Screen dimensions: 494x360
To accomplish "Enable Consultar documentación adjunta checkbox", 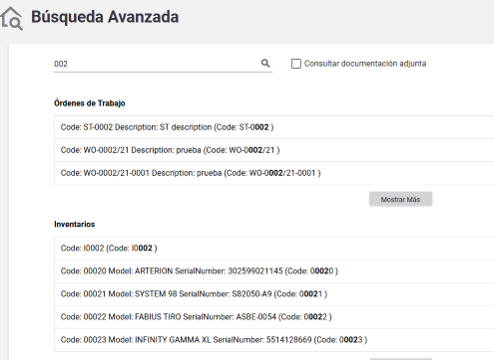I will point(296,64).
